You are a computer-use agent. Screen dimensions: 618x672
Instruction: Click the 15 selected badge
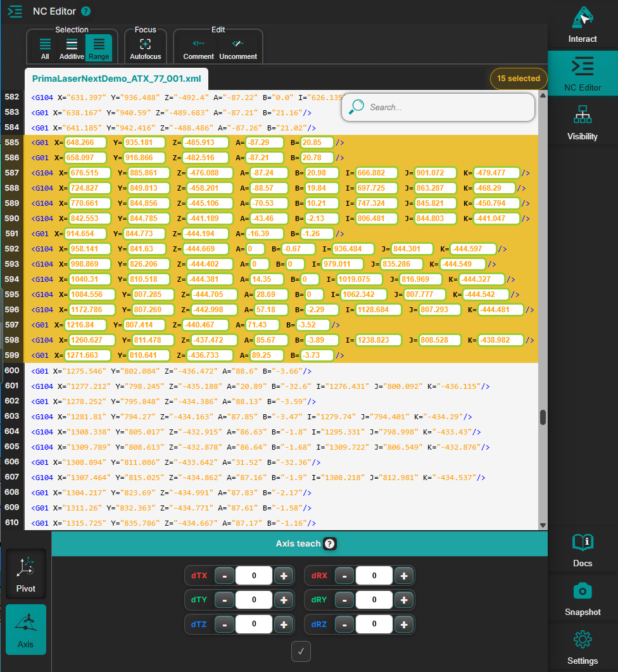click(519, 79)
